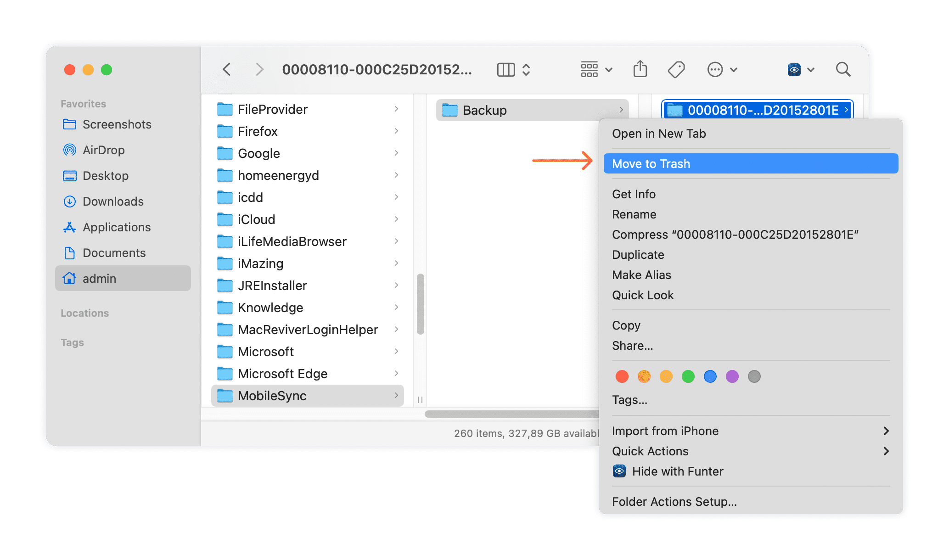Open the More actions ellipsis menu
This screenshot has width=949, height=560.
(715, 69)
